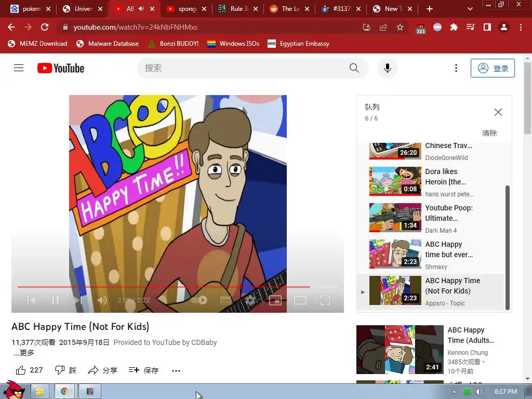Viewport: 532px width, 399px height.
Task: Click the 313 extension badge icon
Action: click(x=420, y=29)
